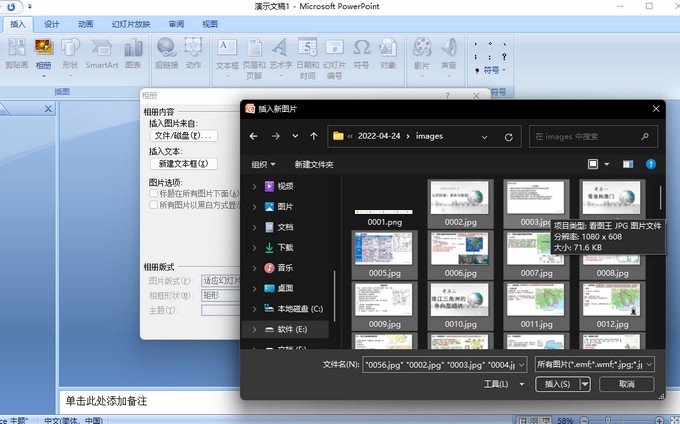This screenshot has width=680, height=424.
Task: Refresh the images folder listing
Action: [508, 136]
